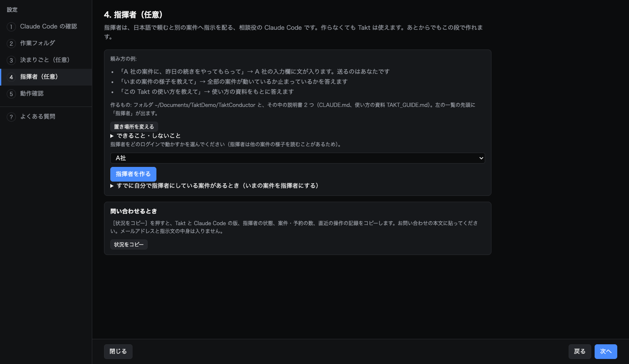
Task: Click 次へ button
Action: 606,351
